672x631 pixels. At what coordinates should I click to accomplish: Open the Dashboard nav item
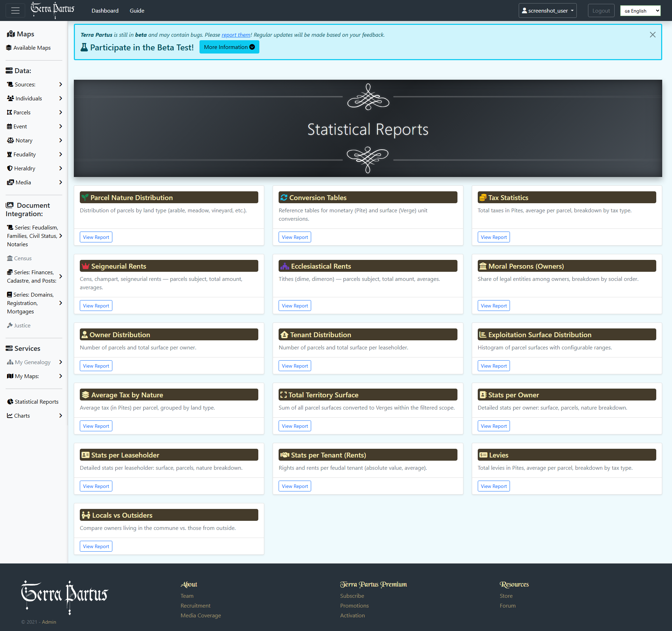tap(105, 10)
